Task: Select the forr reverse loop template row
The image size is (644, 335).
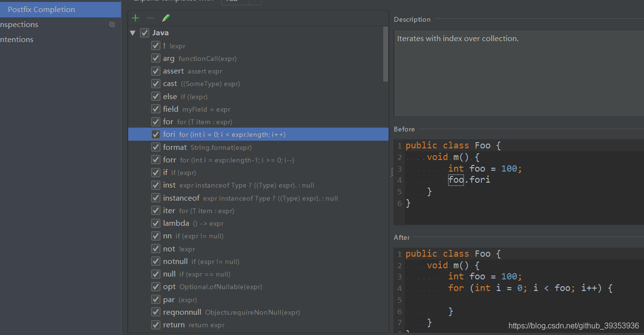Action: click(258, 160)
